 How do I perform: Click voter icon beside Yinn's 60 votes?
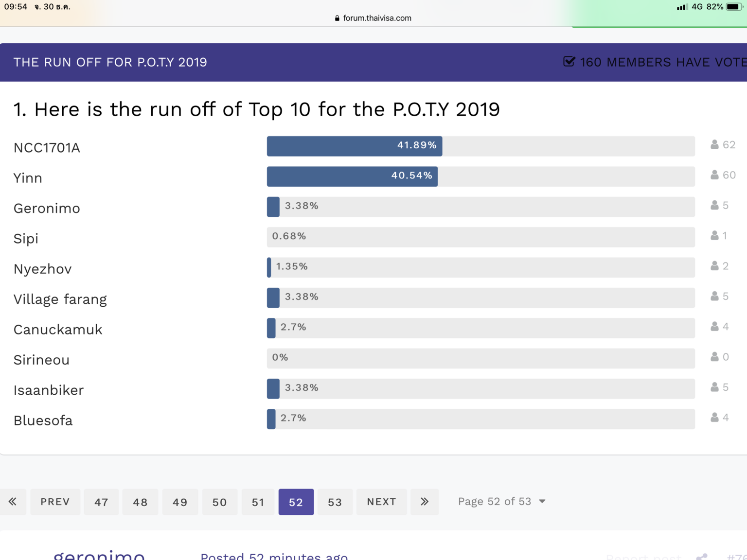(714, 175)
